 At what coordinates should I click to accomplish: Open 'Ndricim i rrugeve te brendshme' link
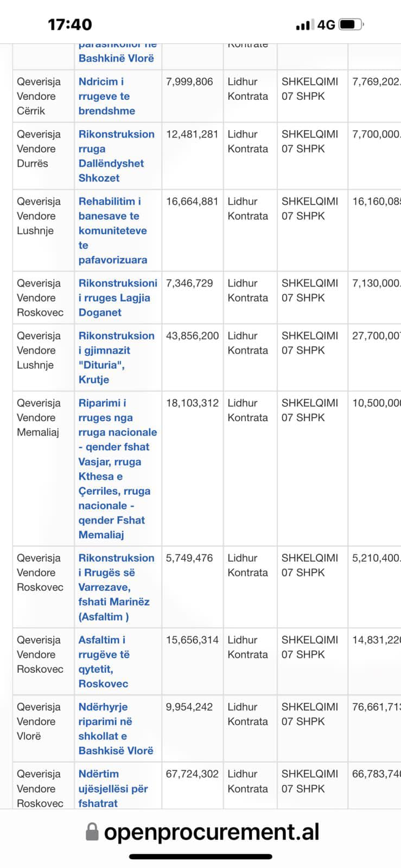(x=107, y=96)
